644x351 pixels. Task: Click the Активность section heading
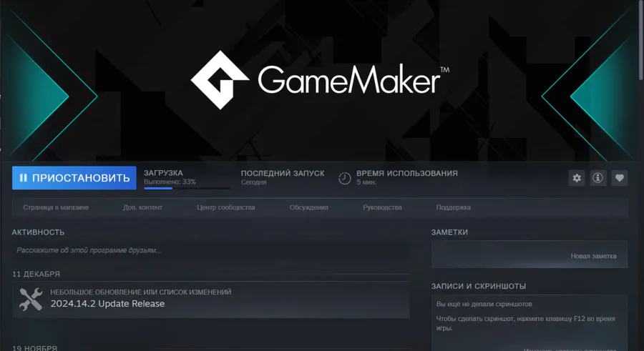(x=38, y=232)
